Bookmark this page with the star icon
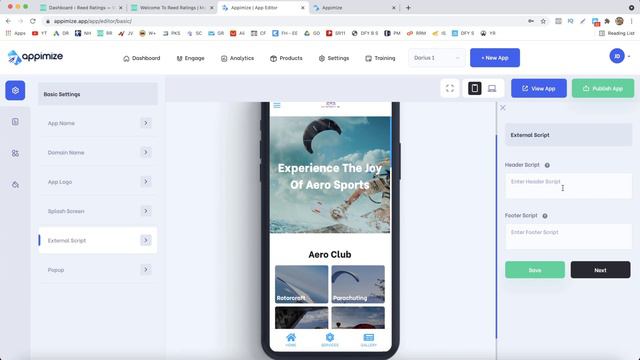Image resolution: width=640 pixels, height=360 pixels. (543, 21)
